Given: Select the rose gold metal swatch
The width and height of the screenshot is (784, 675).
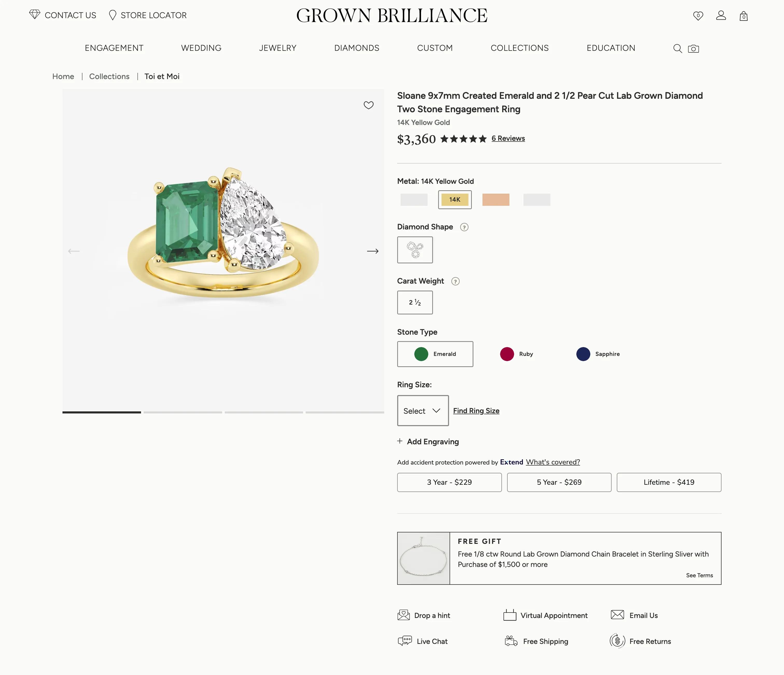Looking at the screenshot, I should tap(496, 200).
